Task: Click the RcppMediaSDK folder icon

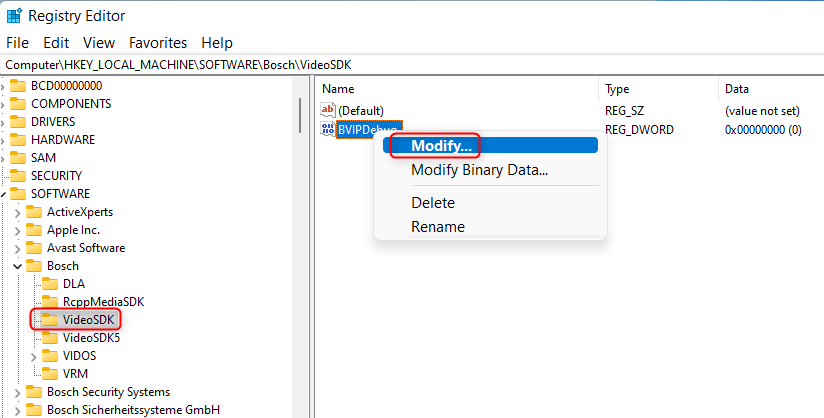Action: [49, 302]
